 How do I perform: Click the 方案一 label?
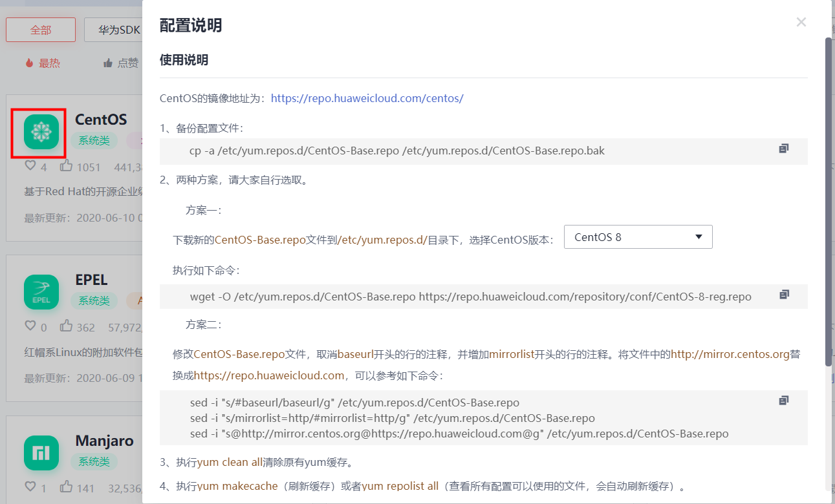tap(204, 210)
